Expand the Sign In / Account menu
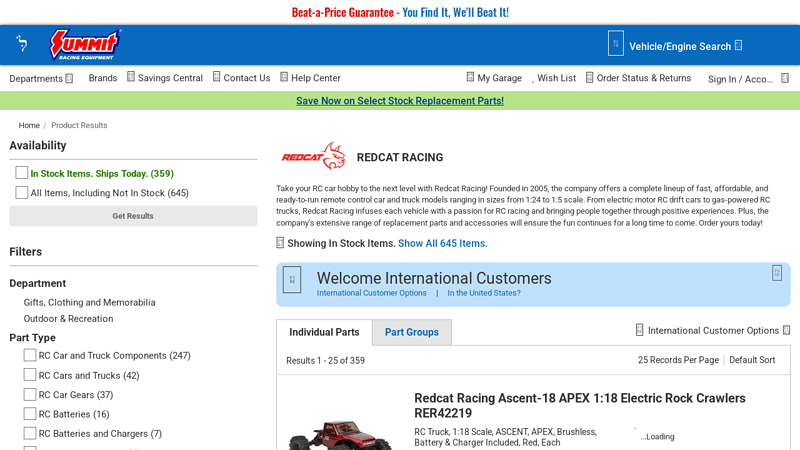 [740, 79]
